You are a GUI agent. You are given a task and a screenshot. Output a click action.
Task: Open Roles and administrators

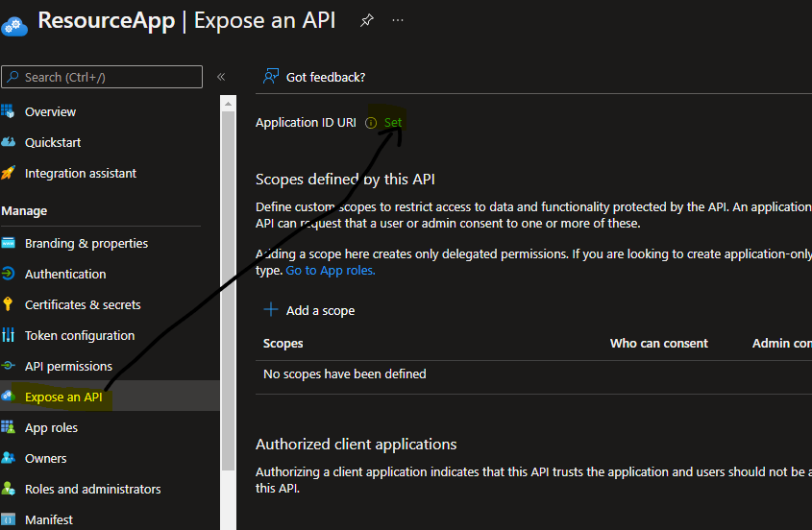pyautogui.click(x=92, y=489)
